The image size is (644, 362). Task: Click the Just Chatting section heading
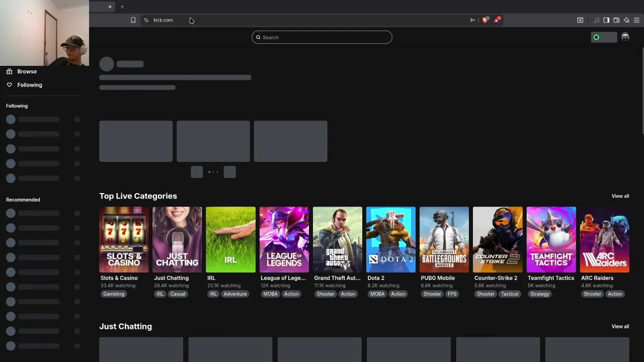tap(125, 326)
